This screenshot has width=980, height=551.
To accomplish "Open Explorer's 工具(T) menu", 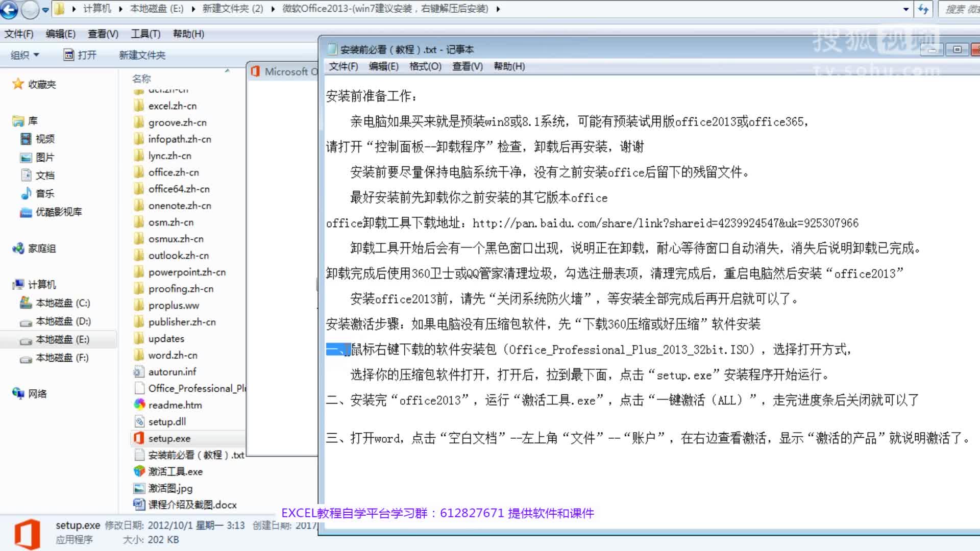I will coord(145,34).
